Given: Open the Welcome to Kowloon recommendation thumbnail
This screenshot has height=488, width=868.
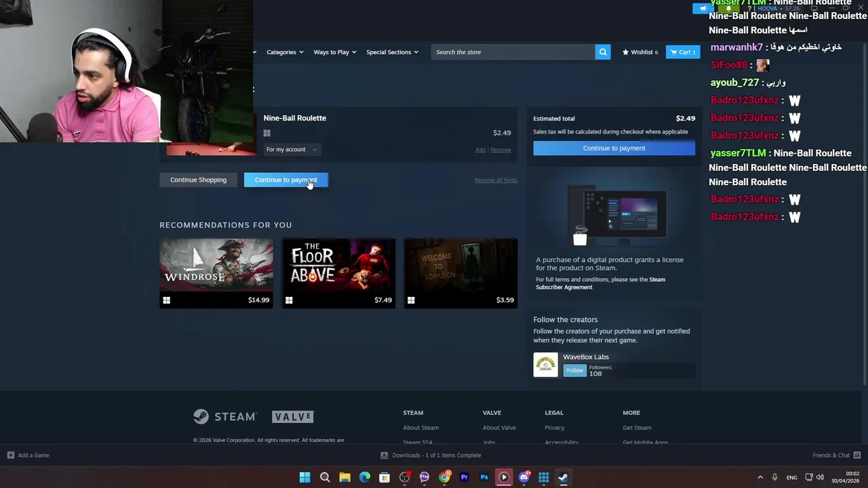Looking at the screenshot, I should click(x=460, y=265).
